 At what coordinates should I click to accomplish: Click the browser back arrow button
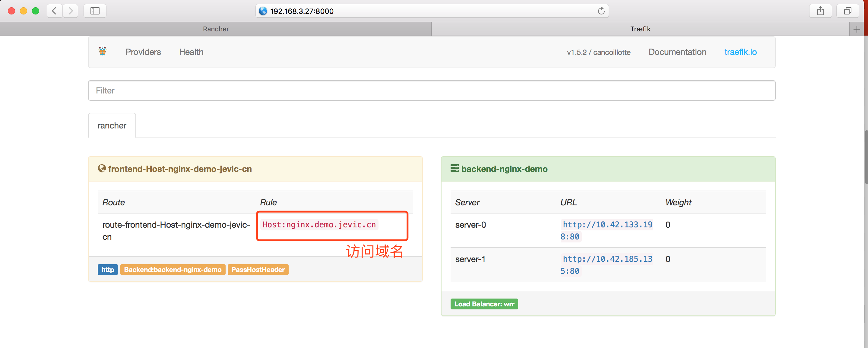[x=54, y=11]
